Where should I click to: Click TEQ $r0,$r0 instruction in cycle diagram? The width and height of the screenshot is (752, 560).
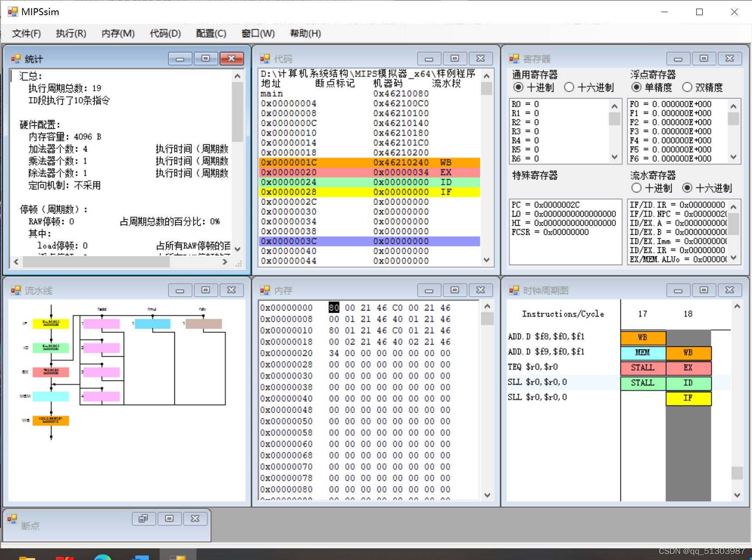click(533, 367)
